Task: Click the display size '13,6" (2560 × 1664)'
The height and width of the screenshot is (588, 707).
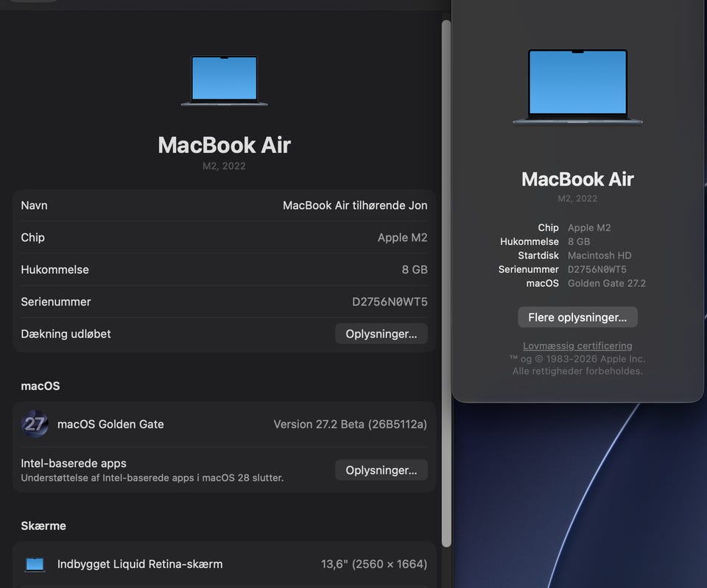Action: point(374,564)
